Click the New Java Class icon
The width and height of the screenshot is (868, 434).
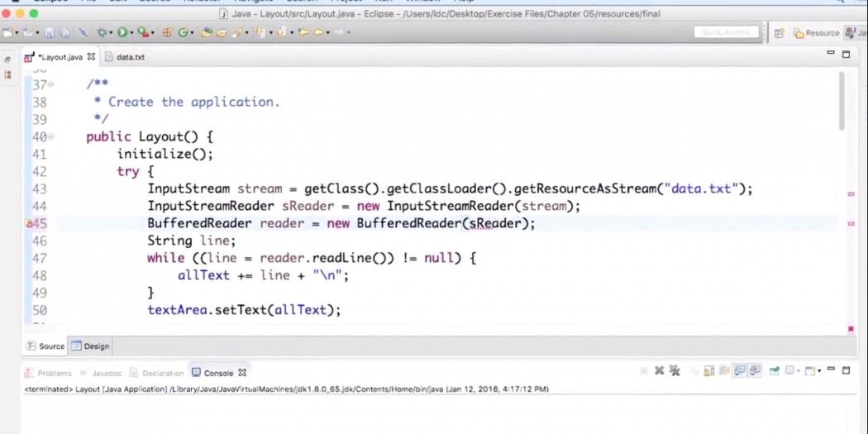click(x=182, y=33)
